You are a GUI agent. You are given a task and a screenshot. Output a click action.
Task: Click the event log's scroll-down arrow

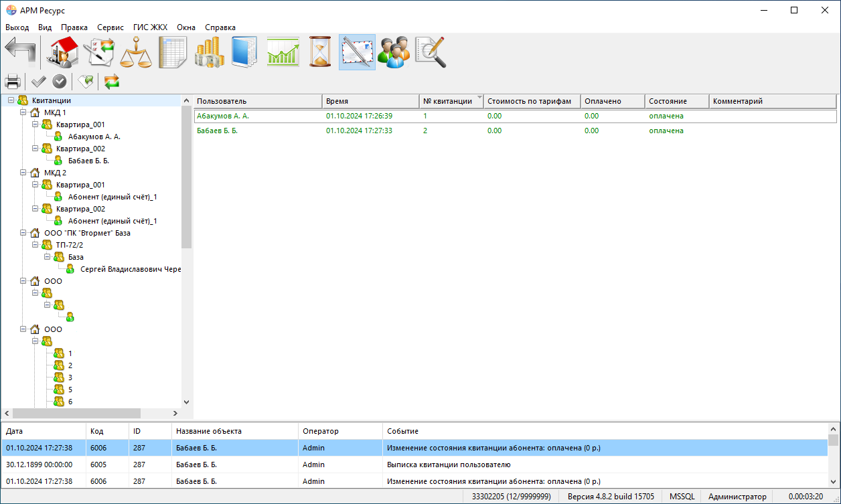(833, 482)
